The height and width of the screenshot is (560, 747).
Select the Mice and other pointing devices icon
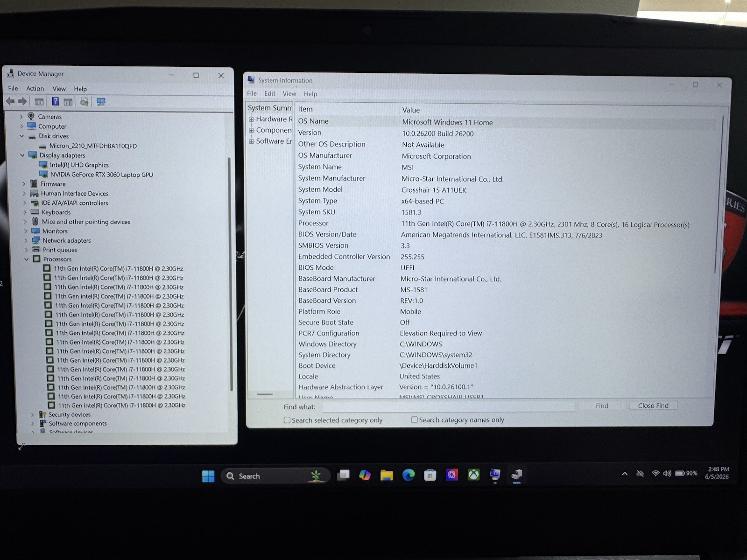coord(35,221)
